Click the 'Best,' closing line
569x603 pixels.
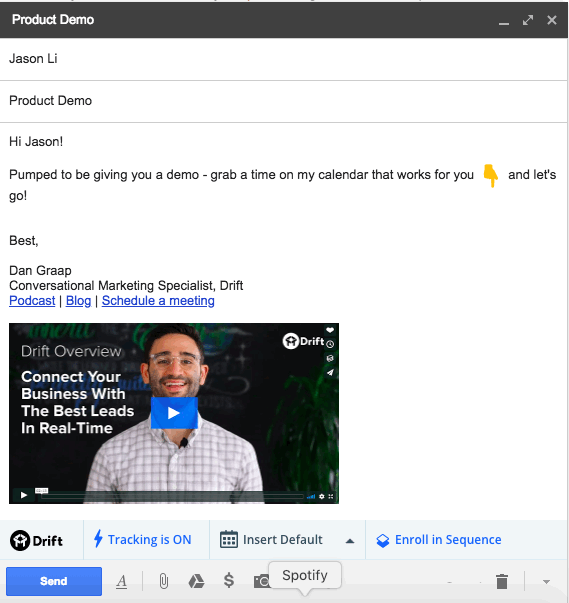pos(24,241)
